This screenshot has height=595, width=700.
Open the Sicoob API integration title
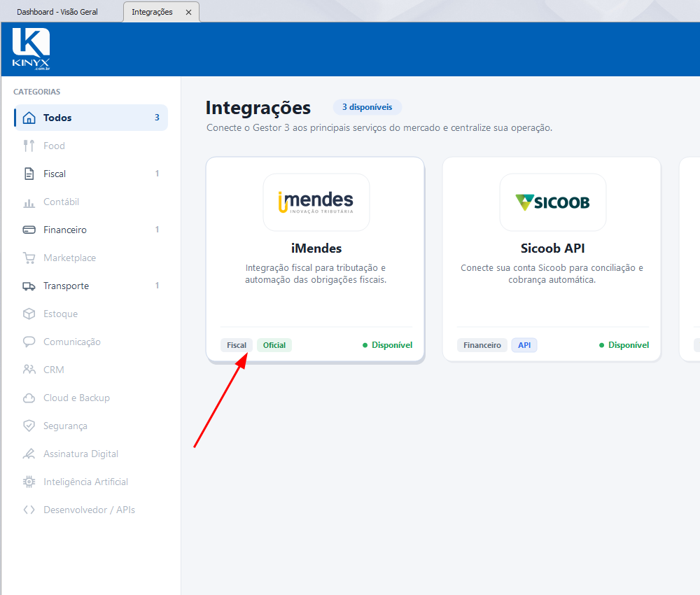click(553, 248)
